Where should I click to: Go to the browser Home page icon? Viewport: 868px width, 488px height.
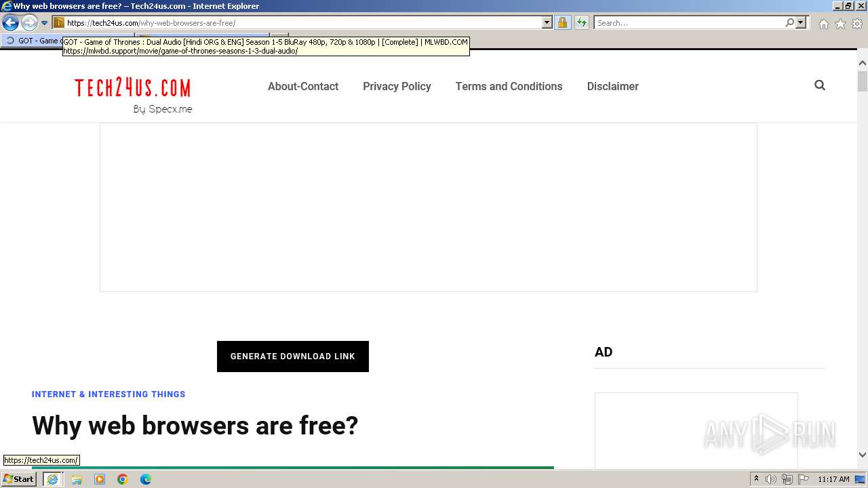[x=823, y=24]
